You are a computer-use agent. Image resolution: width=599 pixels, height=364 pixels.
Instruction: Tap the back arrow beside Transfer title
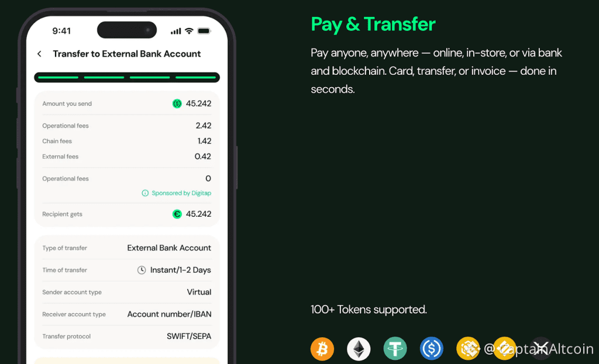point(39,54)
